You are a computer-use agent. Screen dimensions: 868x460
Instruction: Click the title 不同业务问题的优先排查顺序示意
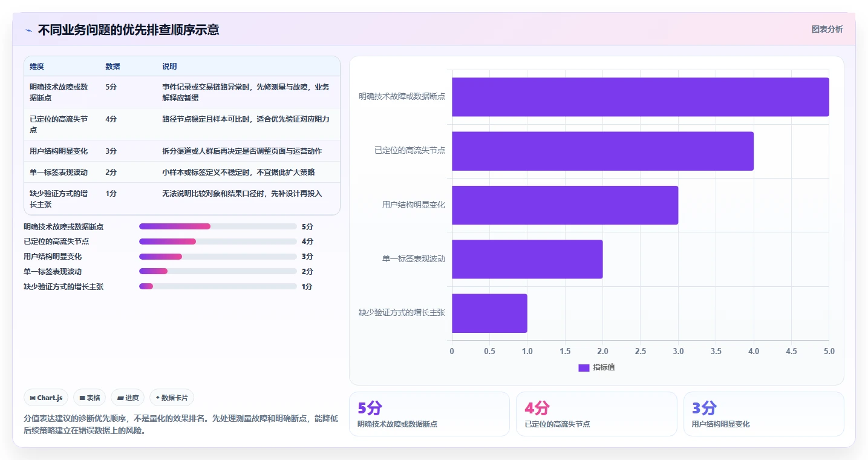click(128, 30)
